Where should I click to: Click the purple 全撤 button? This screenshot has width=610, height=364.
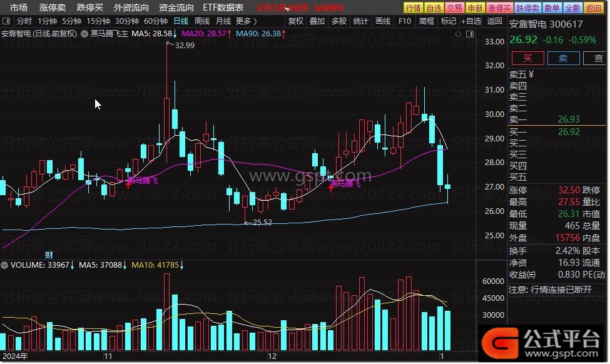(x=572, y=8)
